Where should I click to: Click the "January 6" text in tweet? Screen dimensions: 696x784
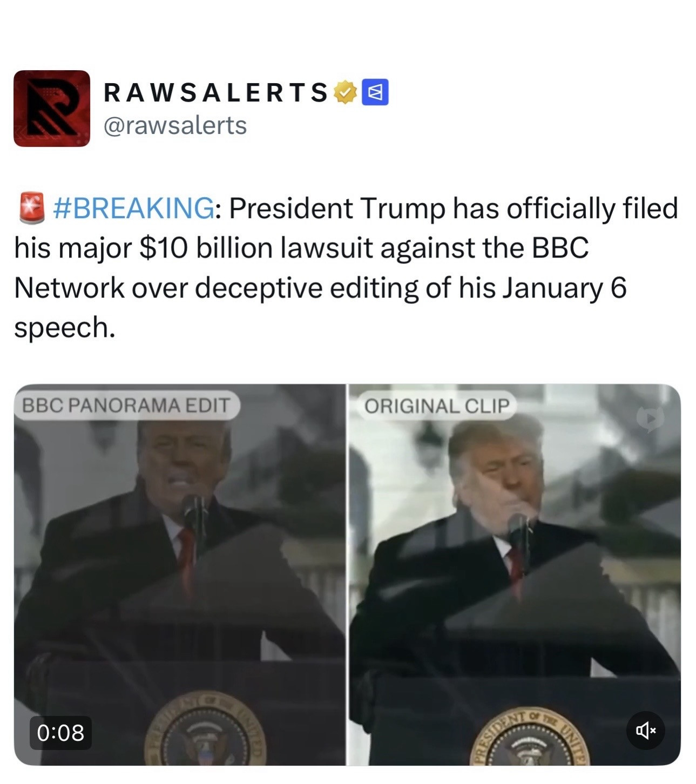(565, 287)
